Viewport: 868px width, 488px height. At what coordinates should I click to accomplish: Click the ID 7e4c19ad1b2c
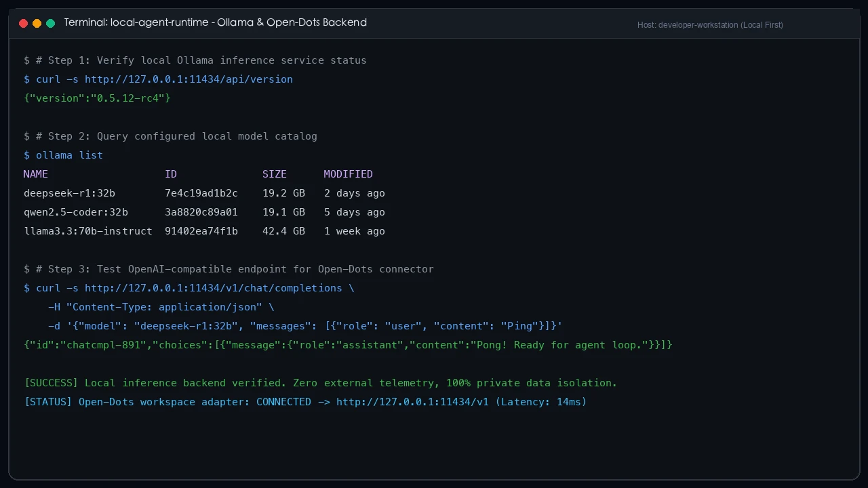tap(201, 193)
